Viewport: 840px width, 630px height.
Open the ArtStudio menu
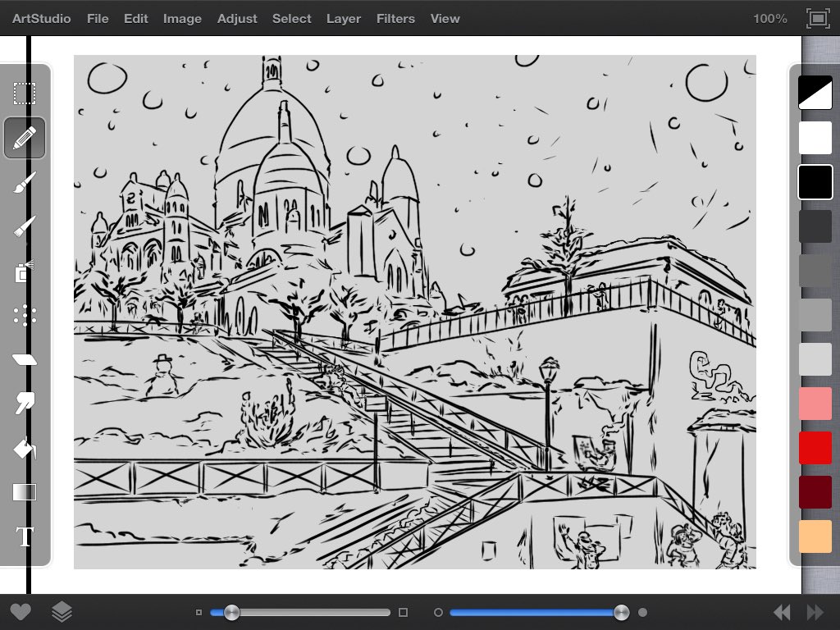41,19
